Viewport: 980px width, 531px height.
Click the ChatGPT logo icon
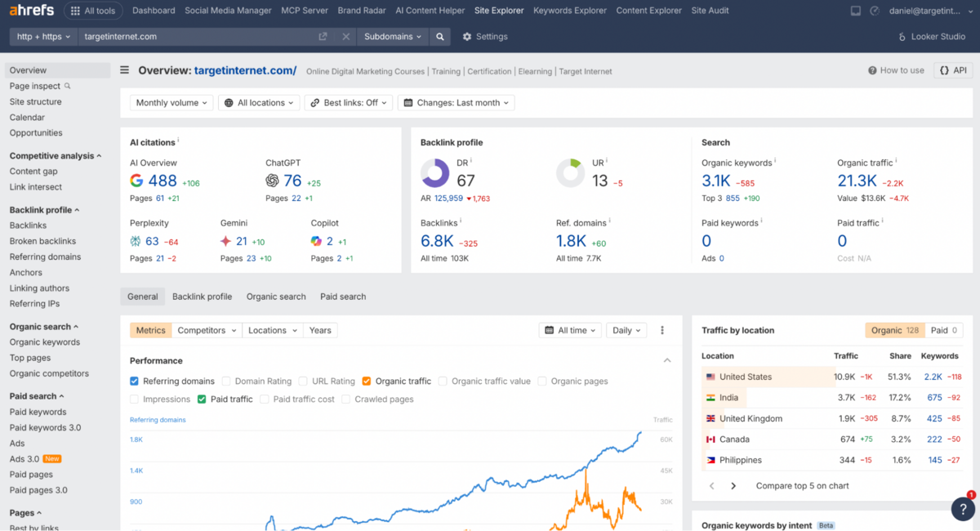click(273, 181)
